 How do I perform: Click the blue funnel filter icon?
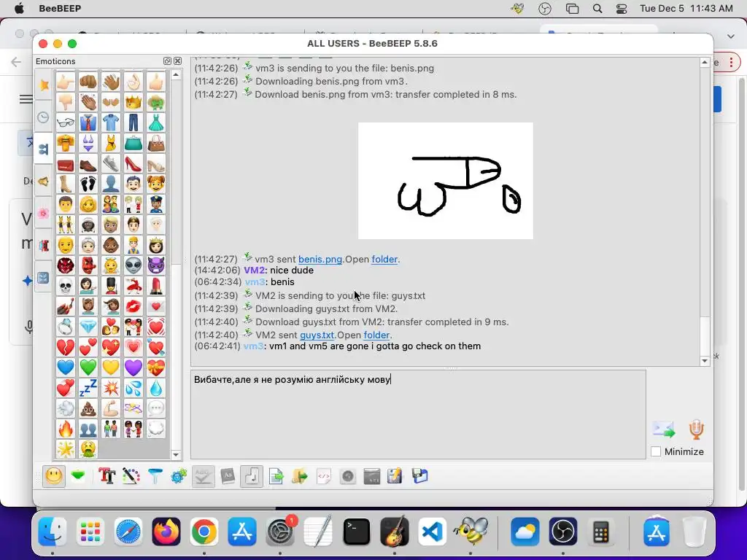click(155, 475)
